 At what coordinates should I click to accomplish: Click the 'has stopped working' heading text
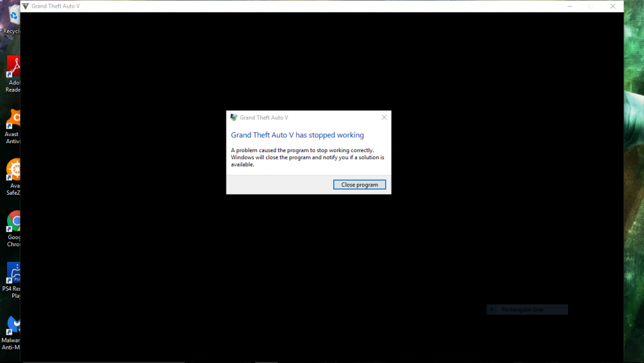pyautogui.click(x=298, y=135)
